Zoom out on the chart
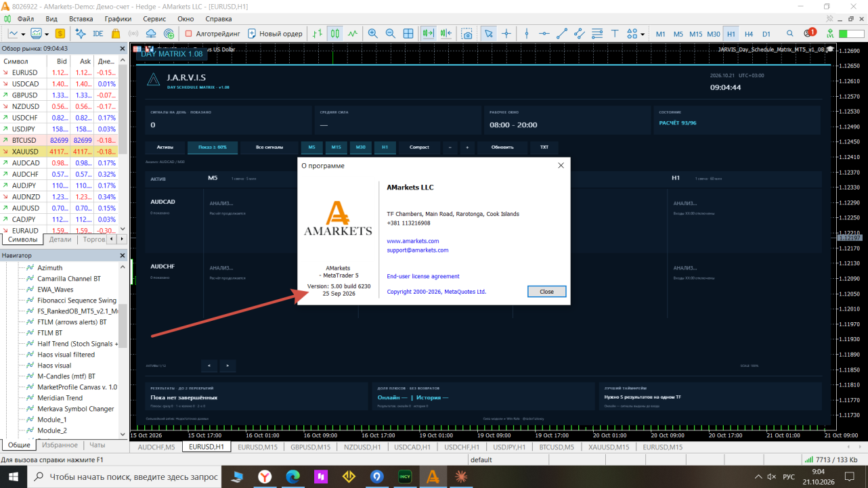This screenshot has height=488, width=868. (x=390, y=33)
